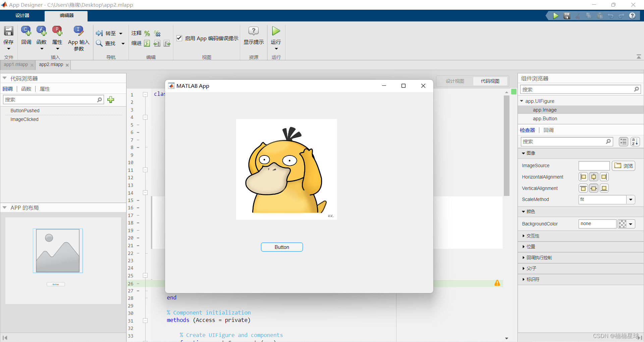Set VerticalAlignment to top
The height and width of the screenshot is (342, 644).
pyautogui.click(x=583, y=188)
